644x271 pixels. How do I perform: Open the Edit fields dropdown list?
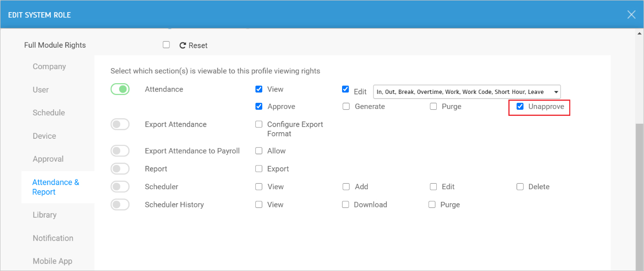pos(467,92)
